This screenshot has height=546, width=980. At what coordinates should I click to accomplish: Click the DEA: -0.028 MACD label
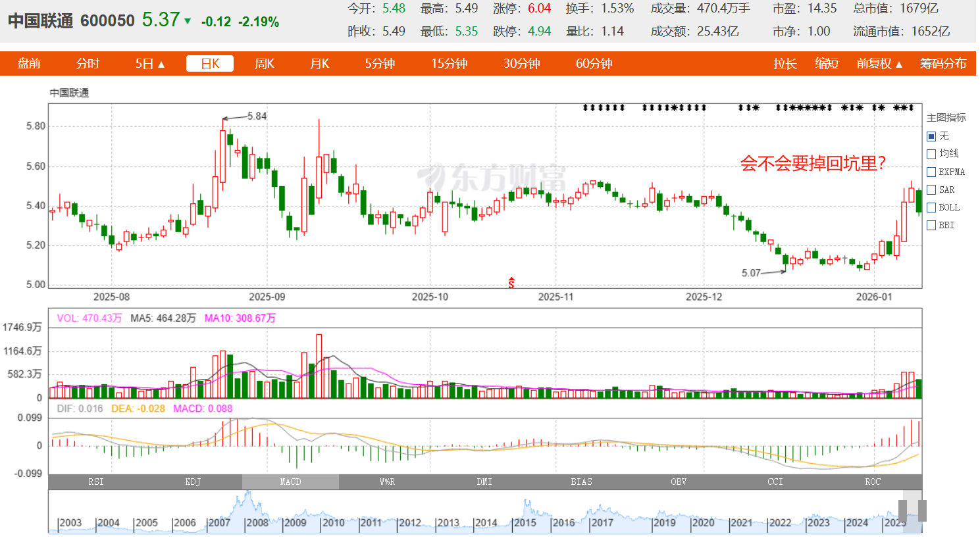point(138,409)
